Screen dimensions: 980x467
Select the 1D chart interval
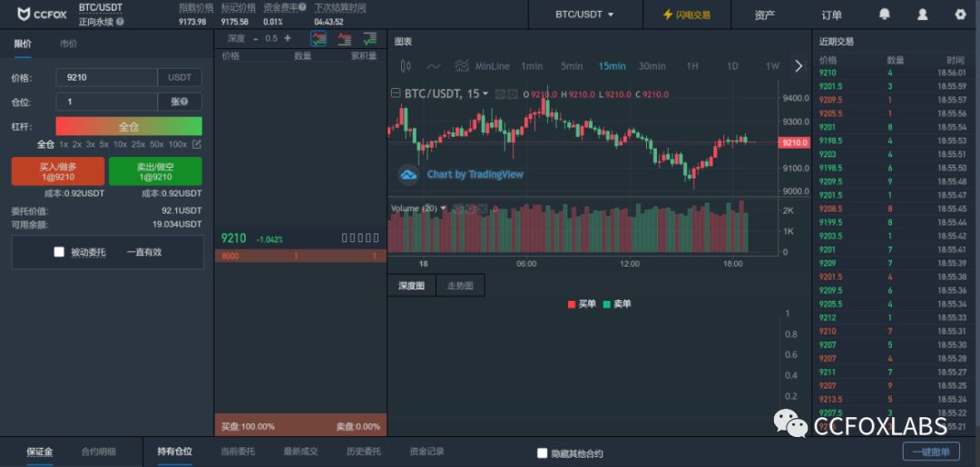[732, 65]
